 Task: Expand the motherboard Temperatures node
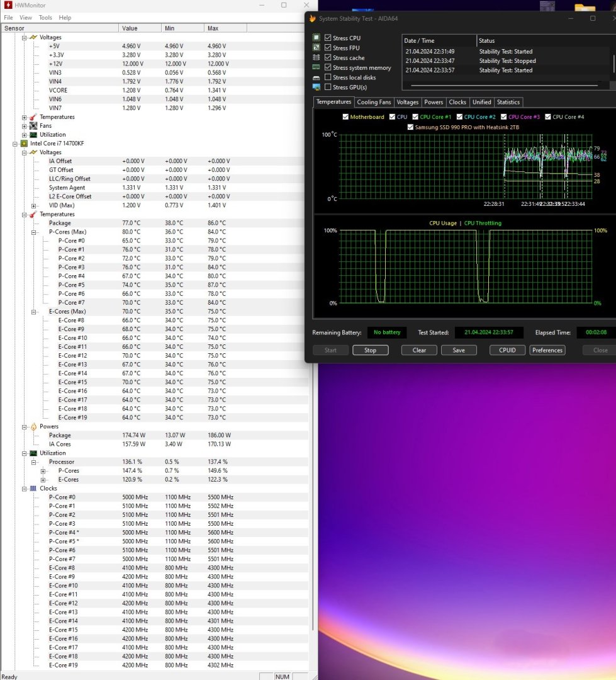25,117
